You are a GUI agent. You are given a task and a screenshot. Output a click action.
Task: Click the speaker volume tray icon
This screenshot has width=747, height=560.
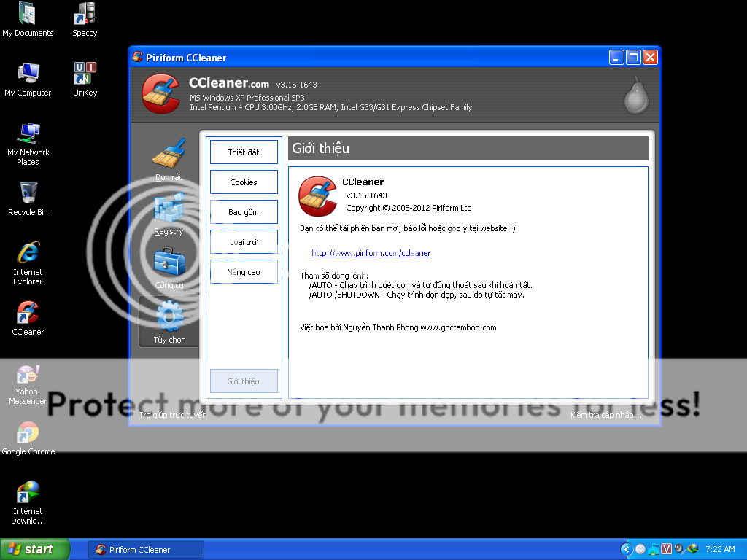pos(679,549)
